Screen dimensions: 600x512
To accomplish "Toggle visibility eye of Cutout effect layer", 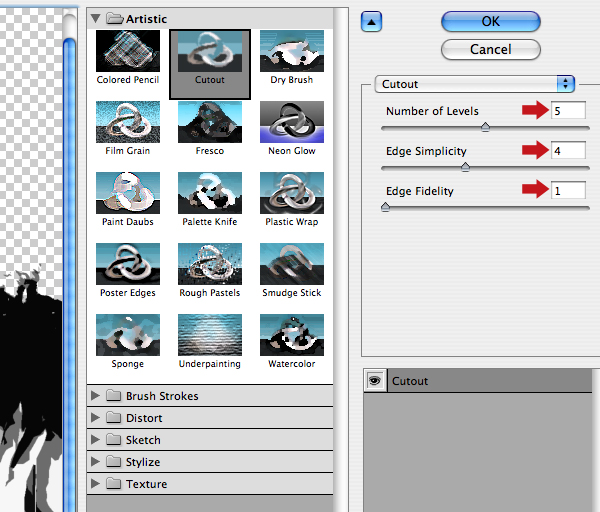I will tap(375, 381).
